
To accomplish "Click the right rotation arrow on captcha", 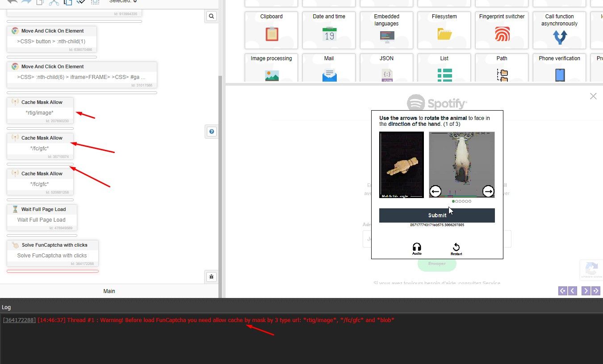I will (x=488, y=191).
